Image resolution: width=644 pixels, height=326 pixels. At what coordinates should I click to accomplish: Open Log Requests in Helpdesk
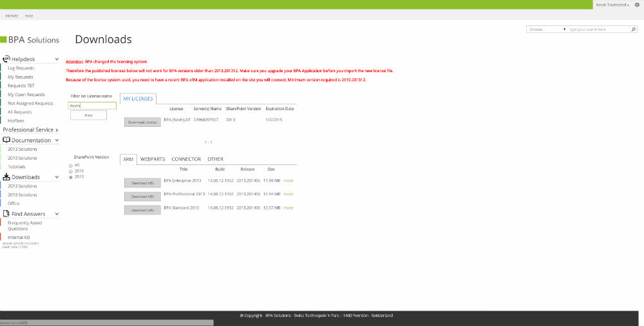(x=21, y=68)
